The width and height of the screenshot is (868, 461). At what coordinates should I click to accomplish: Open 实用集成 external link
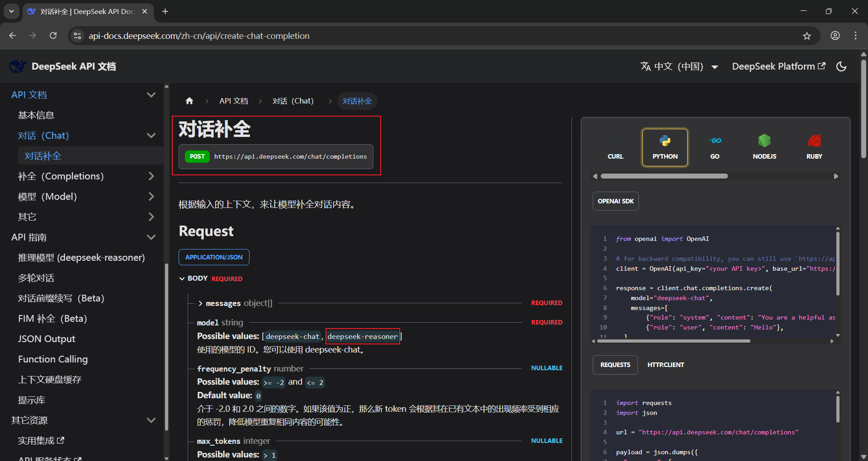coord(41,441)
